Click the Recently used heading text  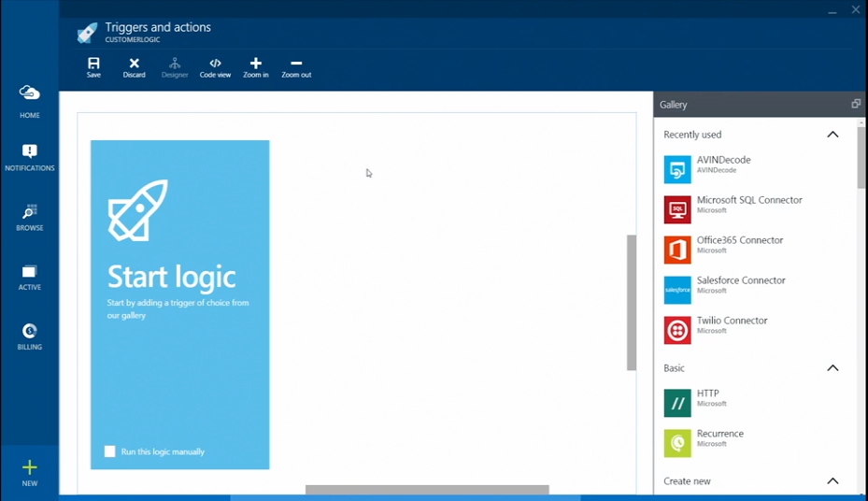pos(692,135)
